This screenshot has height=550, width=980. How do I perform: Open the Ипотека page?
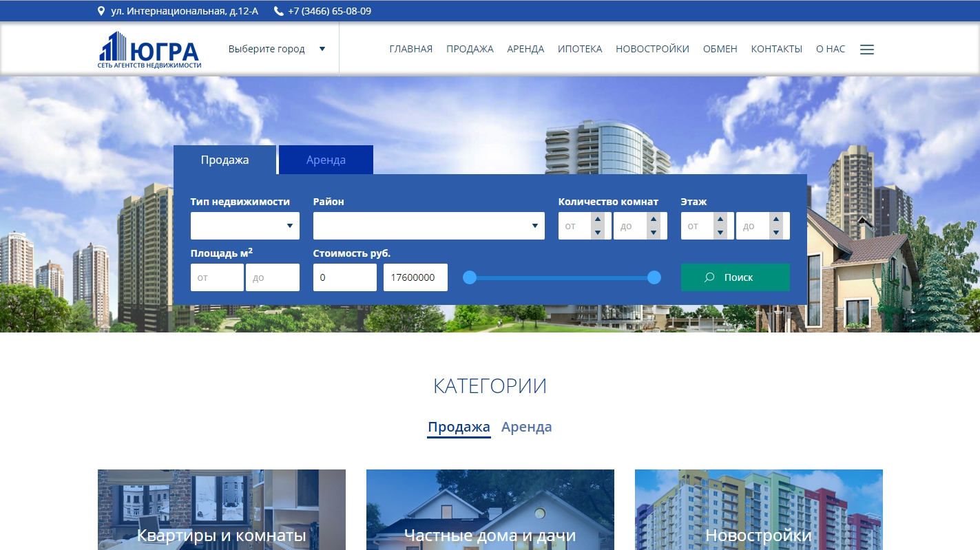pos(580,49)
